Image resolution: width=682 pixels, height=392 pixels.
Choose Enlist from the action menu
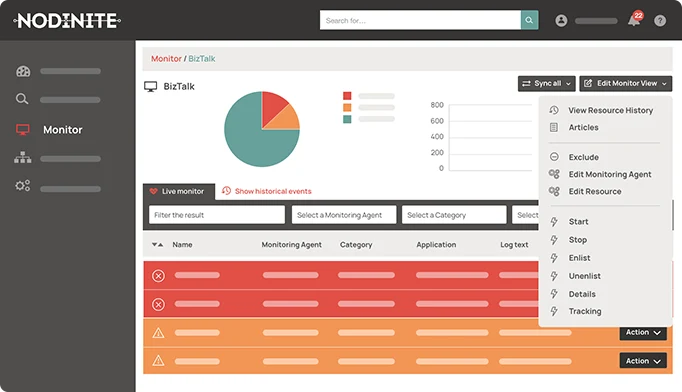(579, 258)
